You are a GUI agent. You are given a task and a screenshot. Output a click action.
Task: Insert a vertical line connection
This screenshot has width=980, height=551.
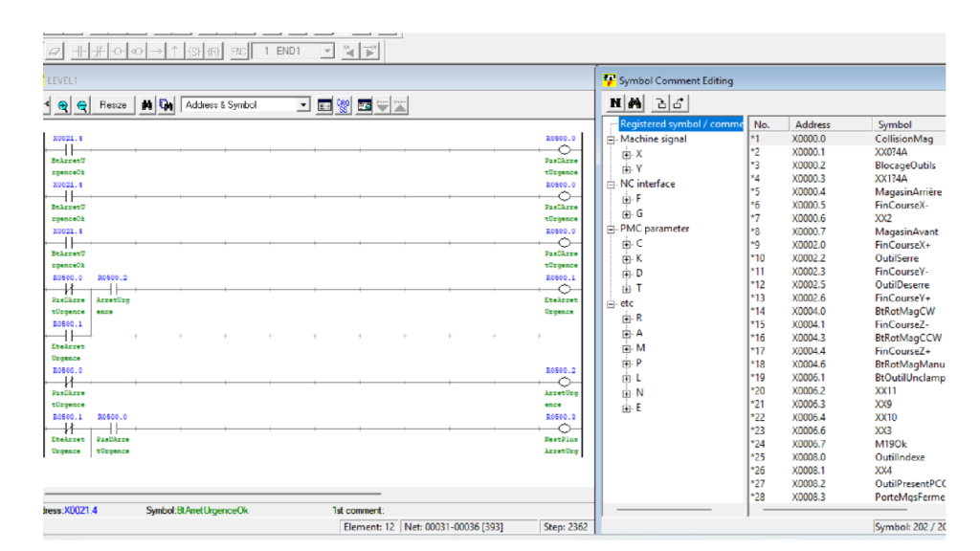(175, 52)
